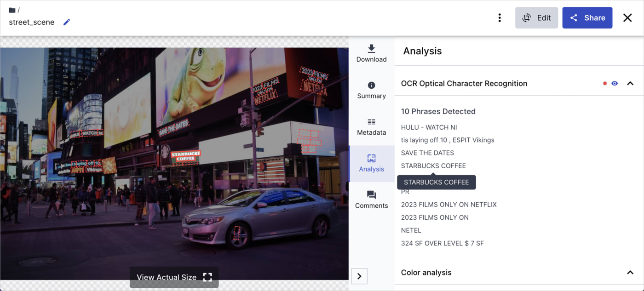This screenshot has width=644, height=291.
Task: Close the asset preview with X
Action: (627, 18)
